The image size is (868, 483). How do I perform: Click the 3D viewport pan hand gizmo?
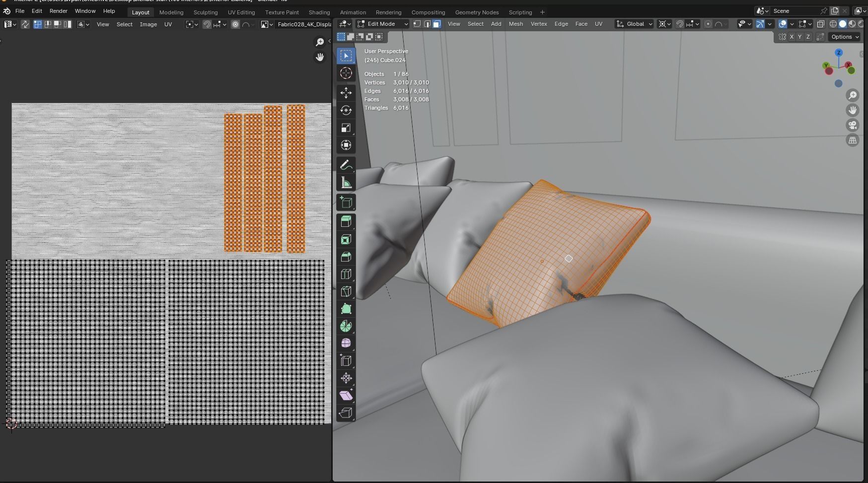[853, 110]
